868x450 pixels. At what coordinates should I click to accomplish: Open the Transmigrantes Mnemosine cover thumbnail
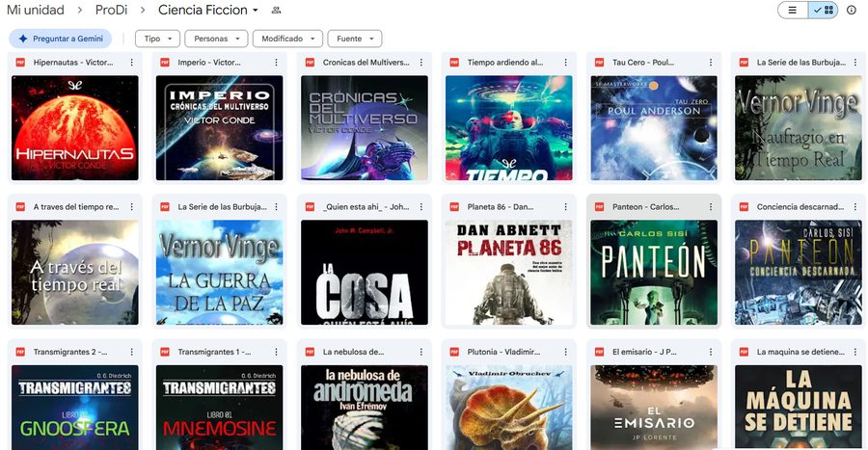point(220,408)
